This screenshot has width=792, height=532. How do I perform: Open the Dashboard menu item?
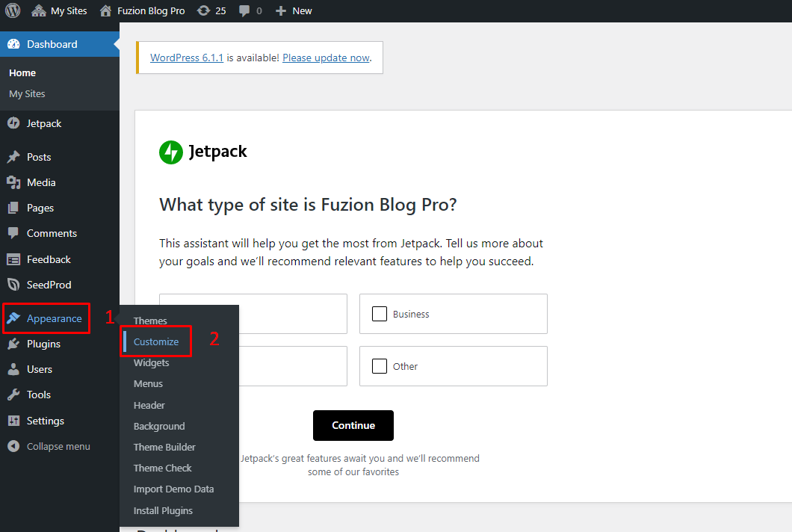point(60,44)
